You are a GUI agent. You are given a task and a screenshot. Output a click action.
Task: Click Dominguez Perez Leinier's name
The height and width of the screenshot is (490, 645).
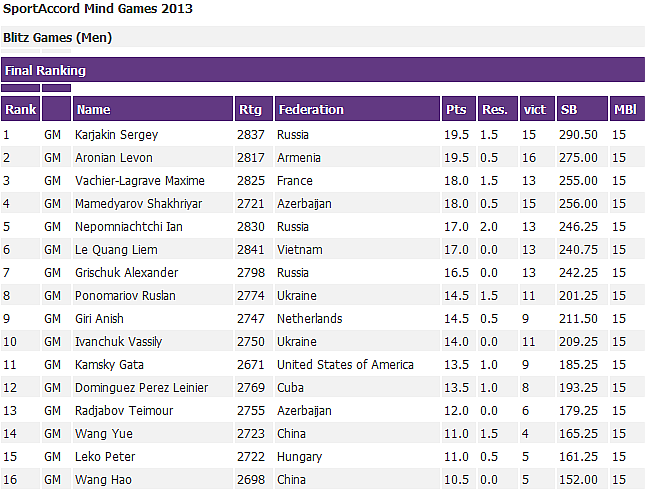pos(141,388)
